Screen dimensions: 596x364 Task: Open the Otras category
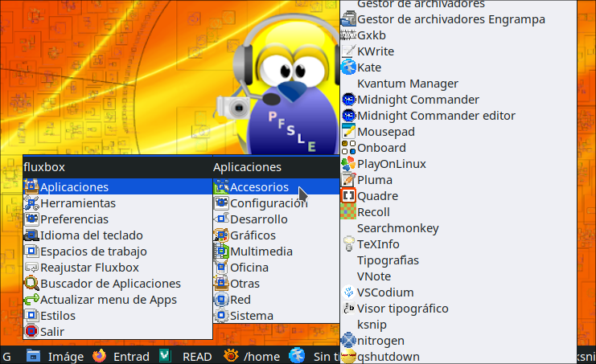point(277,283)
